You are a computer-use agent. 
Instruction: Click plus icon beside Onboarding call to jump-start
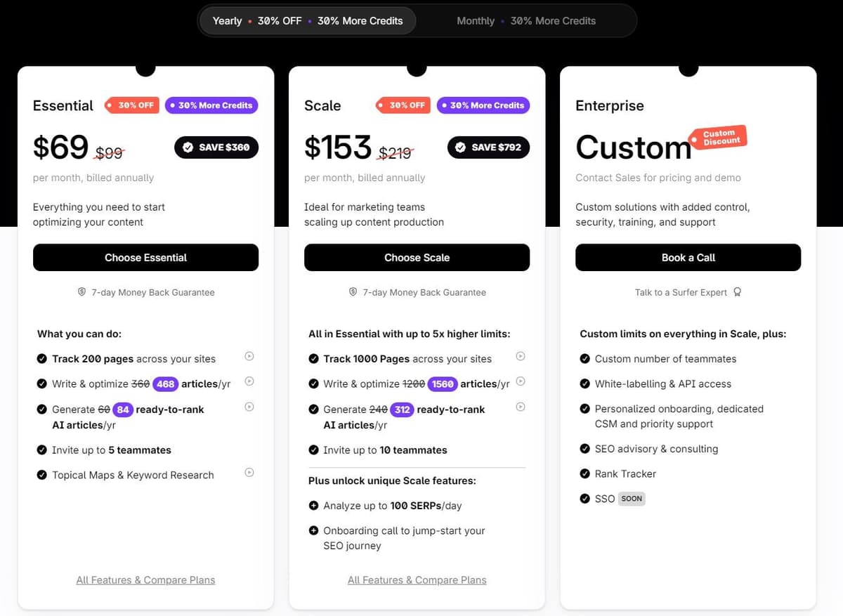(313, 530)
